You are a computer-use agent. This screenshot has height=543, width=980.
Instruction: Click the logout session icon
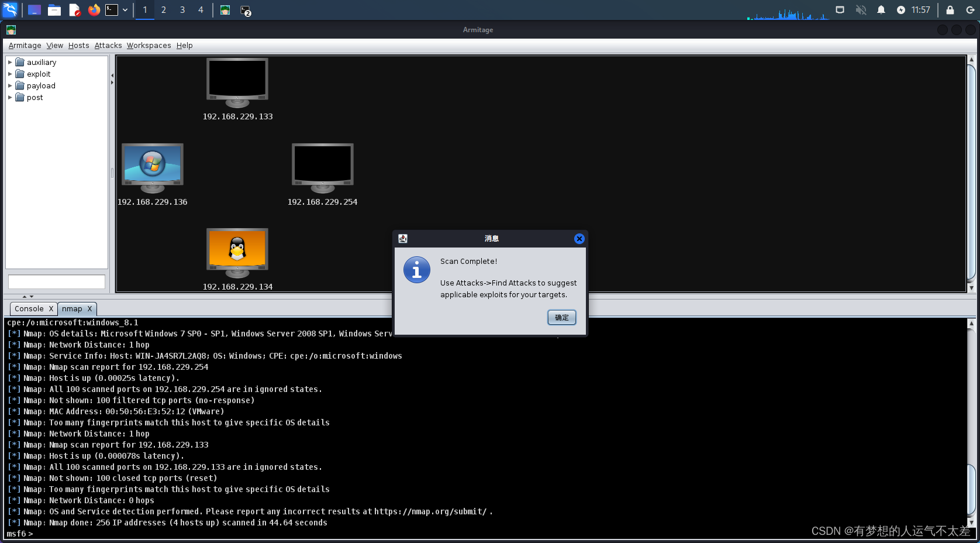tap(970, 10)
